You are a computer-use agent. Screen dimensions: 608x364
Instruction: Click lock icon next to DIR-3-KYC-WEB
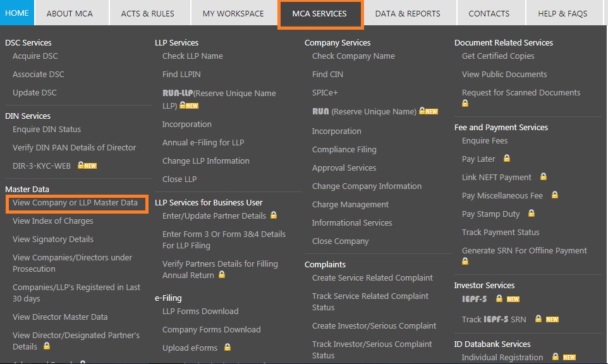pyautogui.click(x=81, y=165)
